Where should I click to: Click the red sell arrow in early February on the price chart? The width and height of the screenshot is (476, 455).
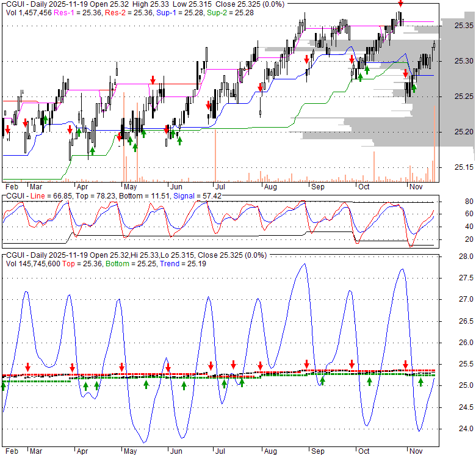(7, 129)
